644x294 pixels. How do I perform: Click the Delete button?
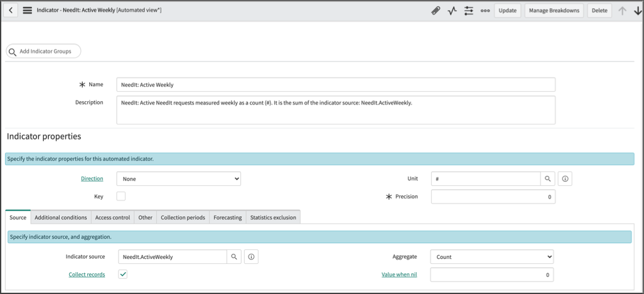click(599, 11)
